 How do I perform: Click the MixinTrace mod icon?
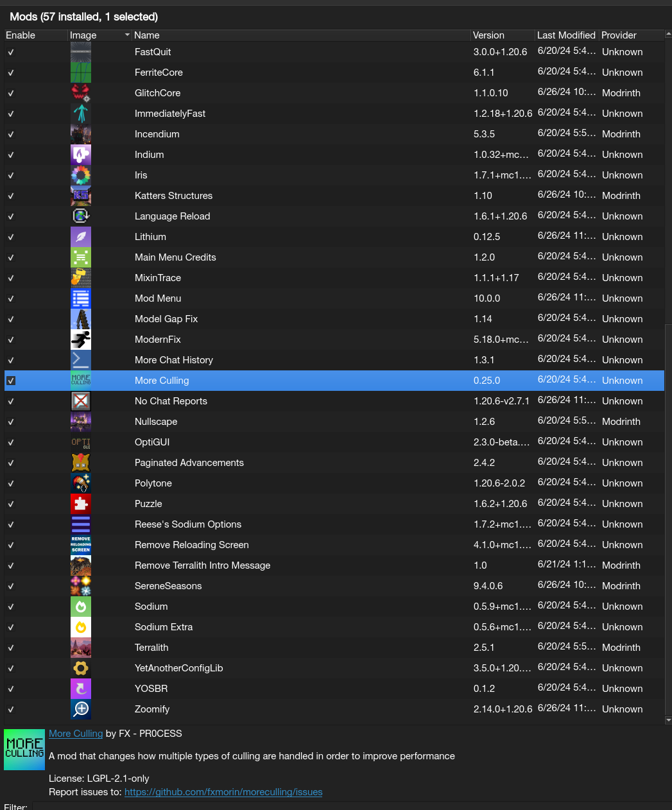point(81,278)
